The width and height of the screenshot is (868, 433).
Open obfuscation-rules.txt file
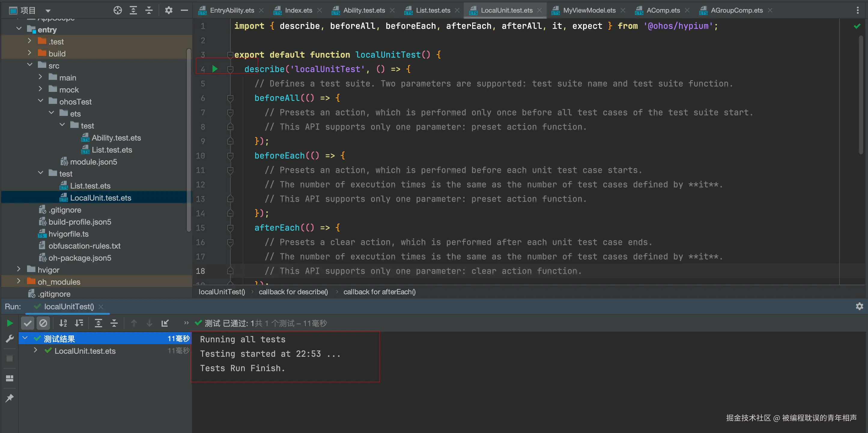point(84,246)
